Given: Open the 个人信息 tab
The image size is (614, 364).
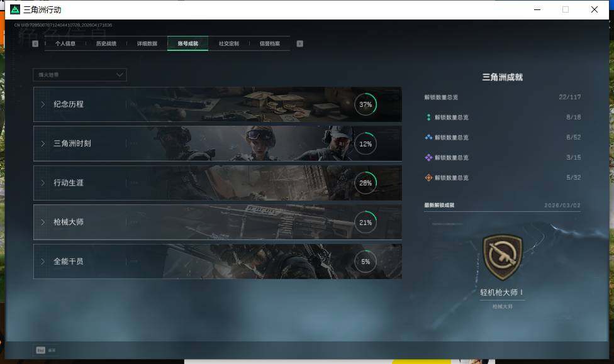Looking at the screenshot, I should (x=65, y=43).
